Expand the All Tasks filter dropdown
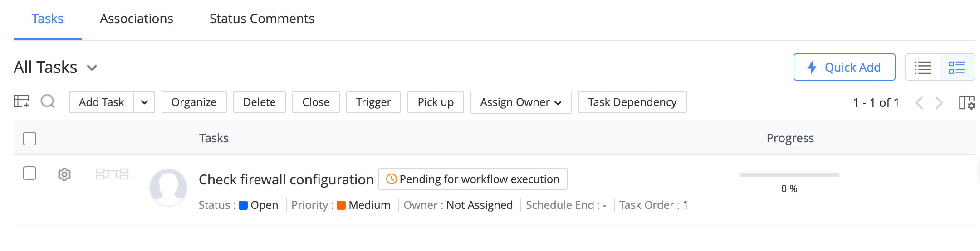This screenshot has height=251, width=980. pyautogui.click(x=92, y=68)
